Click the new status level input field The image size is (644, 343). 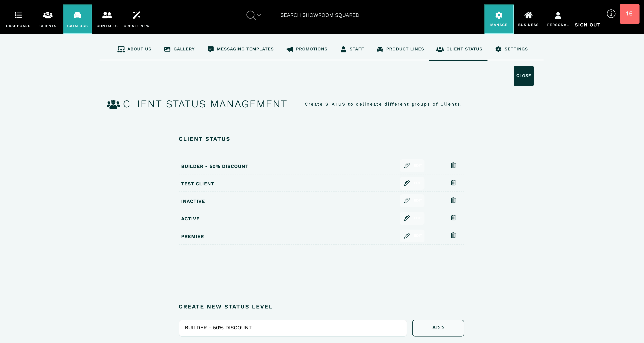point(293,328)
